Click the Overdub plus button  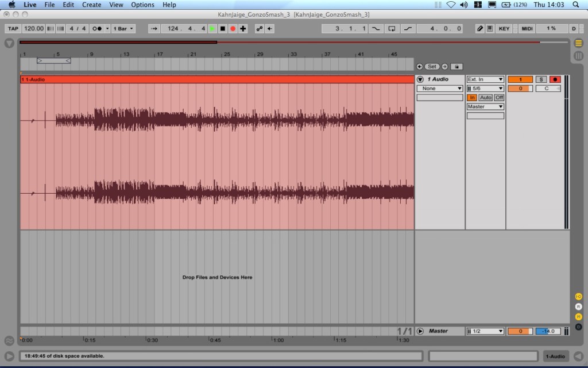pos(243,29)
